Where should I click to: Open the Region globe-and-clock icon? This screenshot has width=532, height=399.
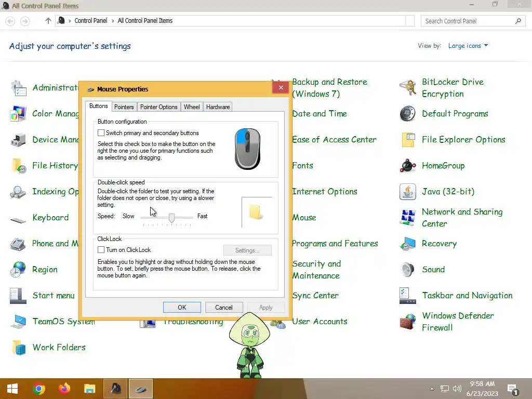(18, 270)
